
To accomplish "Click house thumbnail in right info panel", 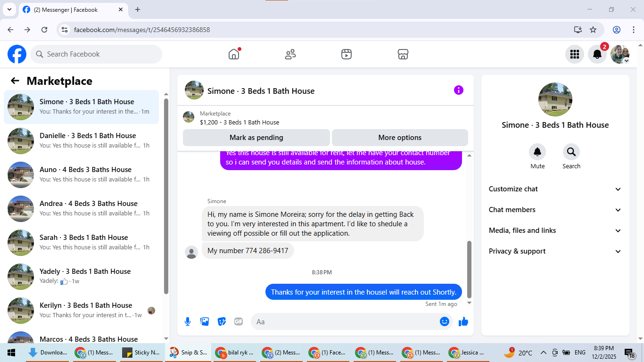I will click(x=555, y=99).
